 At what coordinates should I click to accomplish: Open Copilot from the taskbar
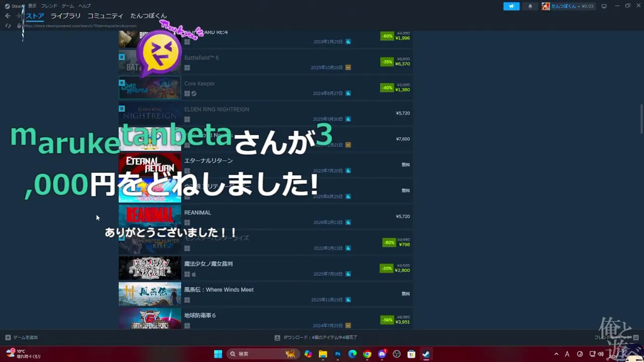click(x=308, y=354)
